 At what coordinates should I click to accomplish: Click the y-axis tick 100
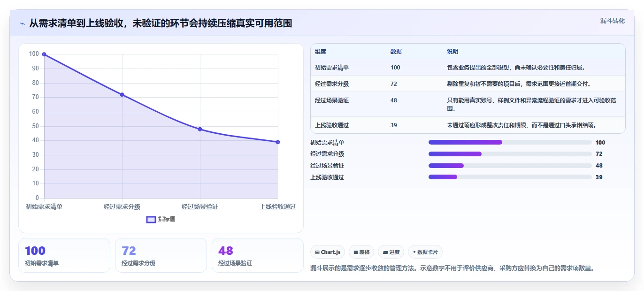coord(34,54)
